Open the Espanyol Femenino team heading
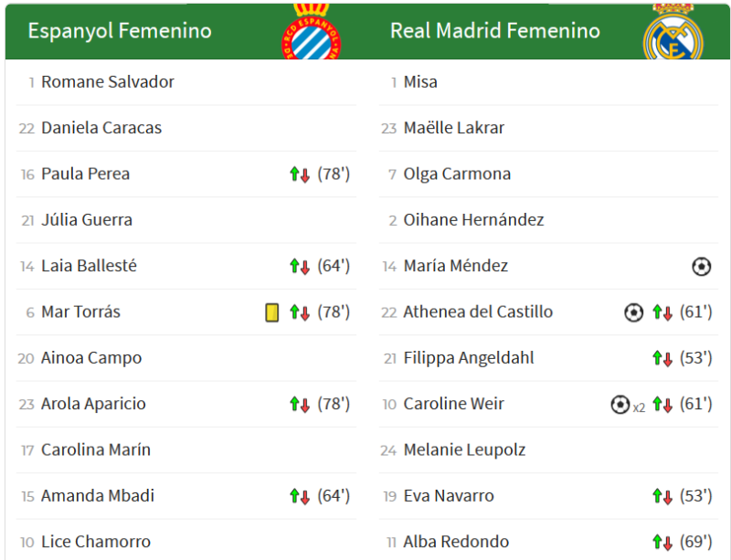The height and width of the screenshot is (560, 731). pos(120,31)
